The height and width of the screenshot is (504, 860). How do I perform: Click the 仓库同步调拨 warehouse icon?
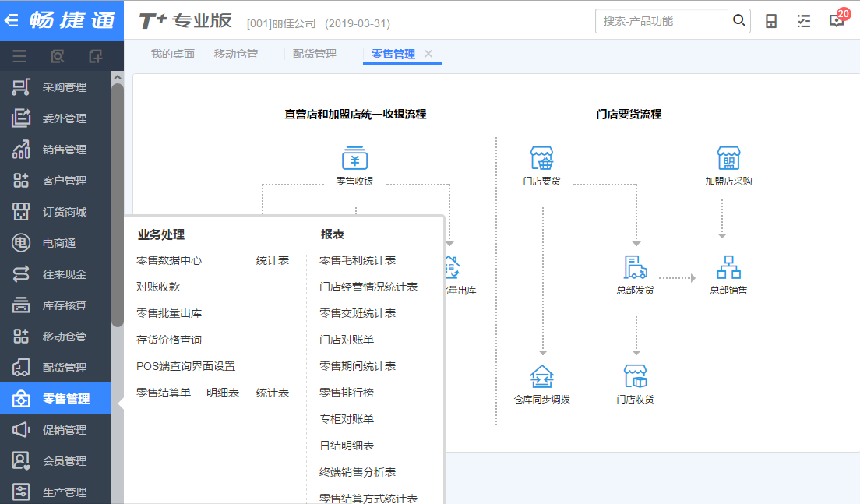tap(541, 376)
